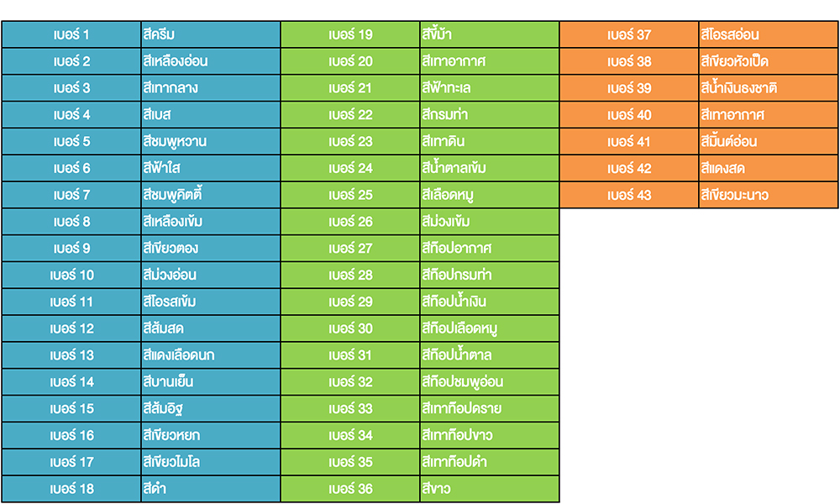
Task: Click the เบอร์ 30 cell
Action: point(350,328)
